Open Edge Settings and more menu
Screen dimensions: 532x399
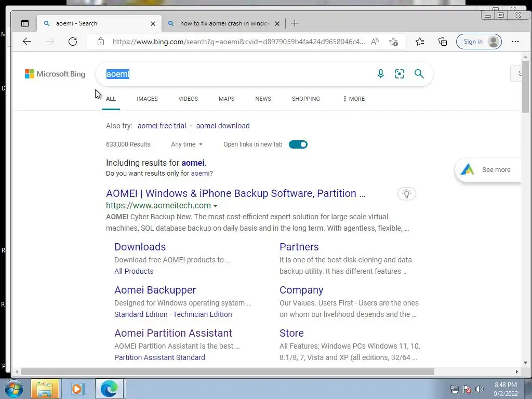[515, 42]
